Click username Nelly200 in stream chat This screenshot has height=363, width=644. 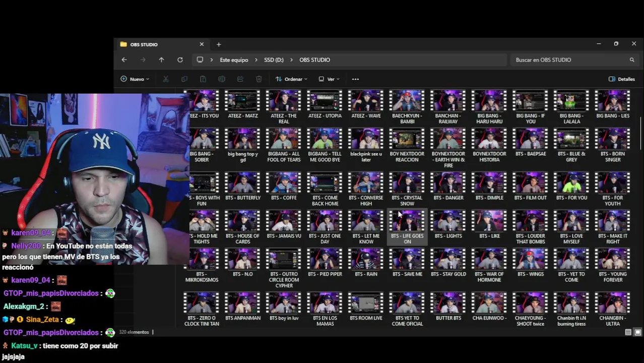point(26,246)
